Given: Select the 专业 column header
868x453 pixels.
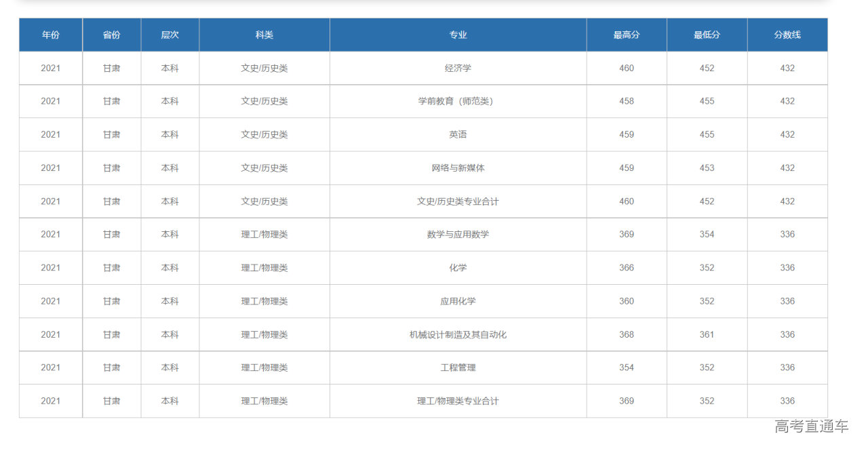Looking at the screenshot, I should (458, 35).
